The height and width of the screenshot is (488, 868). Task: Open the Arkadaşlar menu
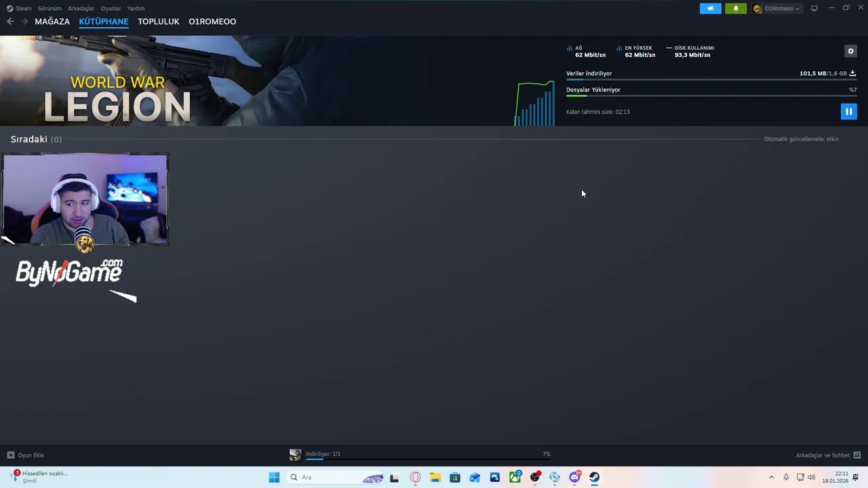click(x=81, y=8)
